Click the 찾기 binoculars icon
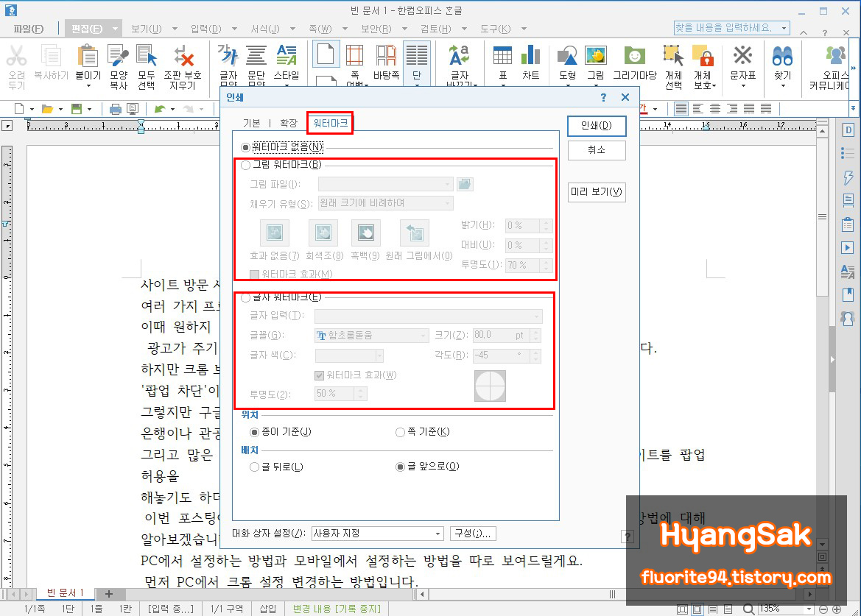 click(782, 56)
